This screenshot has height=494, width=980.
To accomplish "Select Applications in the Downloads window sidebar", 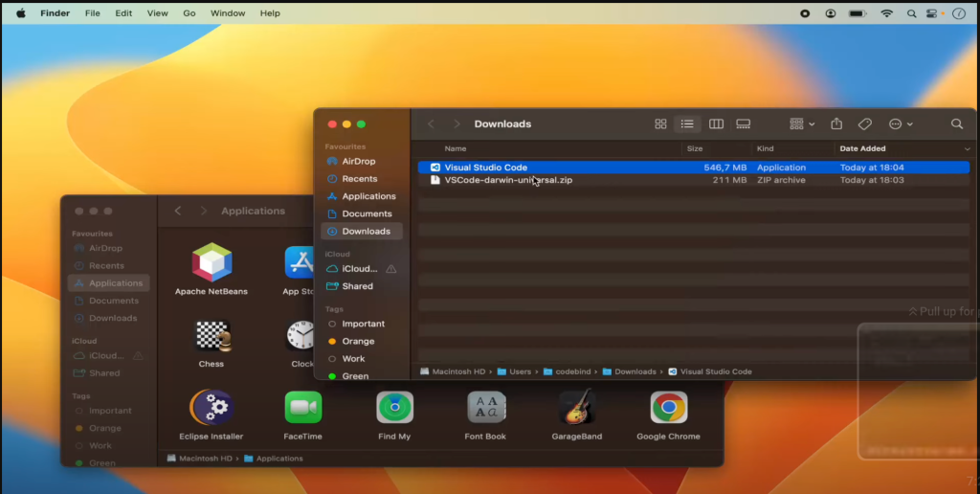I will [368, 196].
